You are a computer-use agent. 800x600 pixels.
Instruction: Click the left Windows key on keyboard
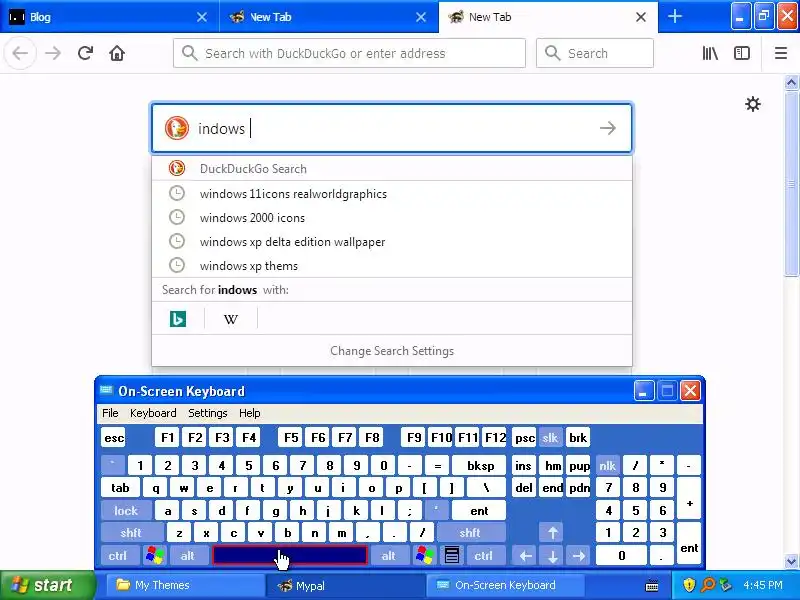pyautogui.click(x=155, y=555)
